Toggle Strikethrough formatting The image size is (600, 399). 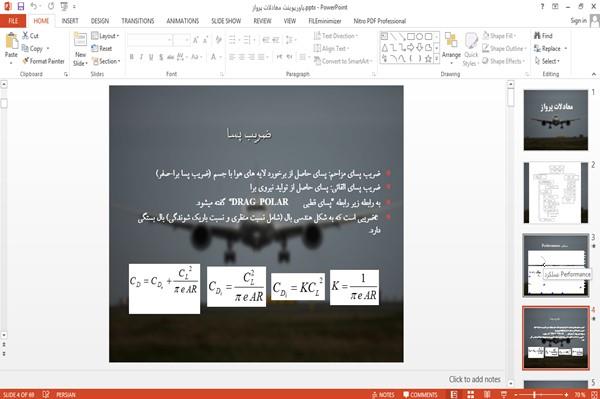pyautogui.click(x=170, y=57)
